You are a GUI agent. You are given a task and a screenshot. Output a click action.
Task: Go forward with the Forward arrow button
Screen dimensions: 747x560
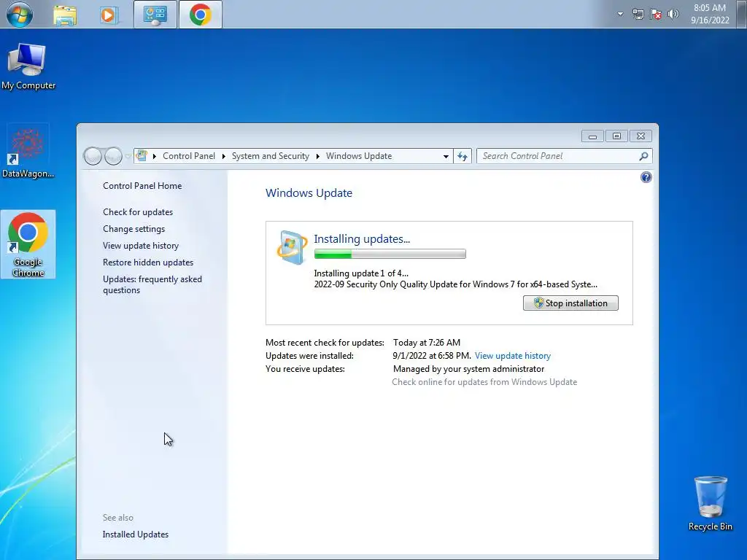(113, 156)
